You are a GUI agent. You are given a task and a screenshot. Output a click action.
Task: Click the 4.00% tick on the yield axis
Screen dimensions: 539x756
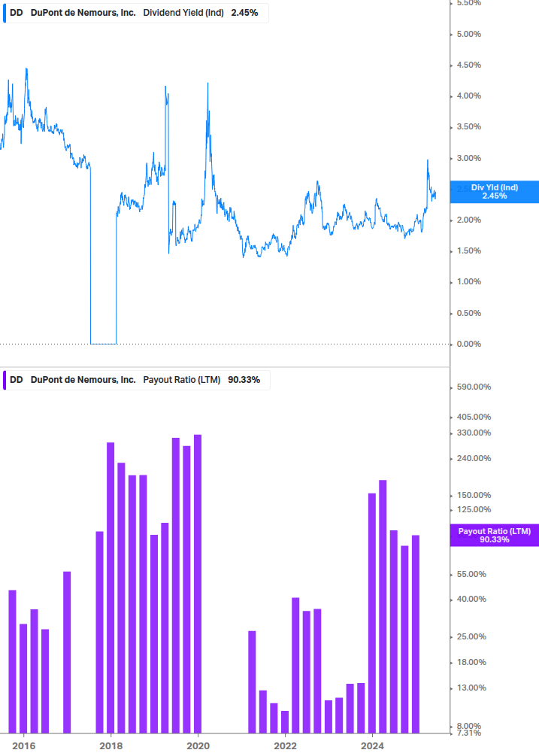pos(468,96)
